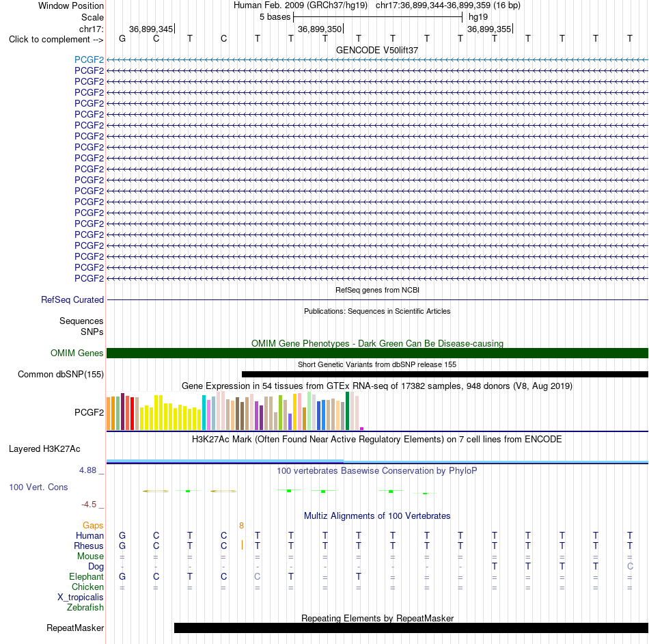Open 'Repeating Elements by RepeatMasker' title

(x=377, y=618)
